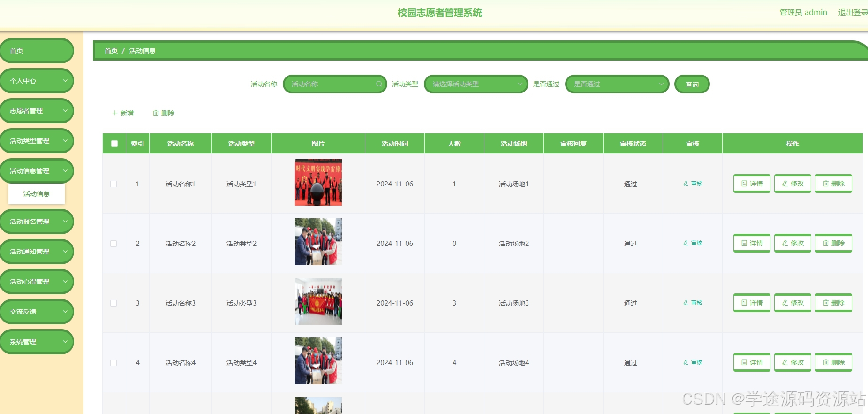
Task: Open 详情 for 活动名称1
Action: 752,184
